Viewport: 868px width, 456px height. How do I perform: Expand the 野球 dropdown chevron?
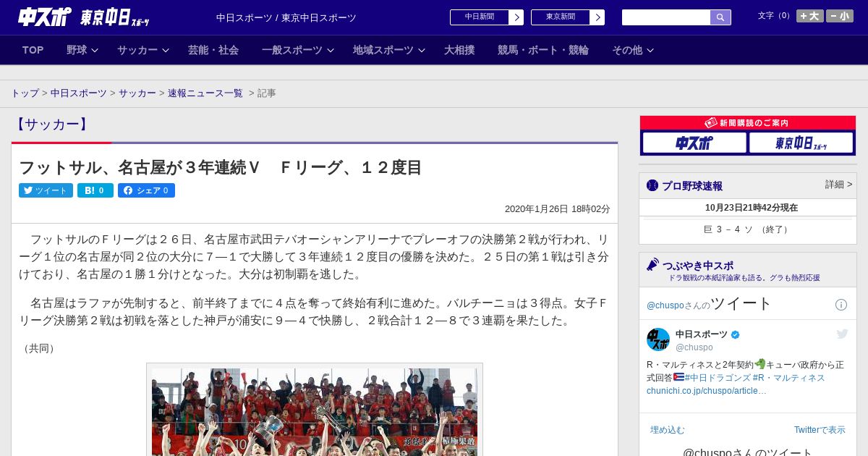pos(95,51)
